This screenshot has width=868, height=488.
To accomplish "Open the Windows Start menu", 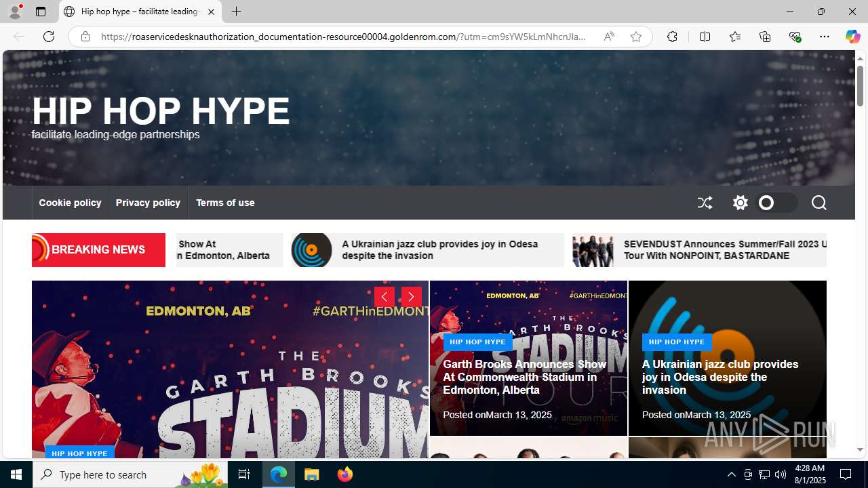I will pos(16,474).
